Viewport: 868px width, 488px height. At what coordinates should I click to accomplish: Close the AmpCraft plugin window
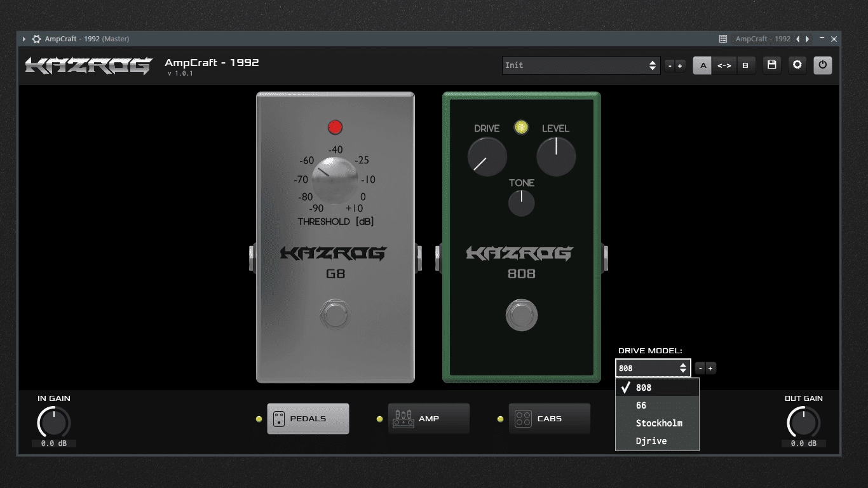pos(834,39)
